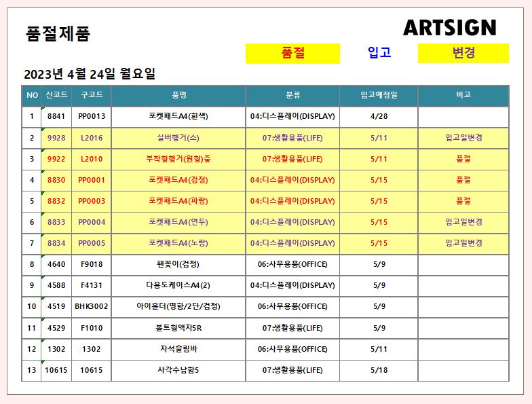
Task: Select the cell containing 실버행거(소)
Action: (178, 138)
